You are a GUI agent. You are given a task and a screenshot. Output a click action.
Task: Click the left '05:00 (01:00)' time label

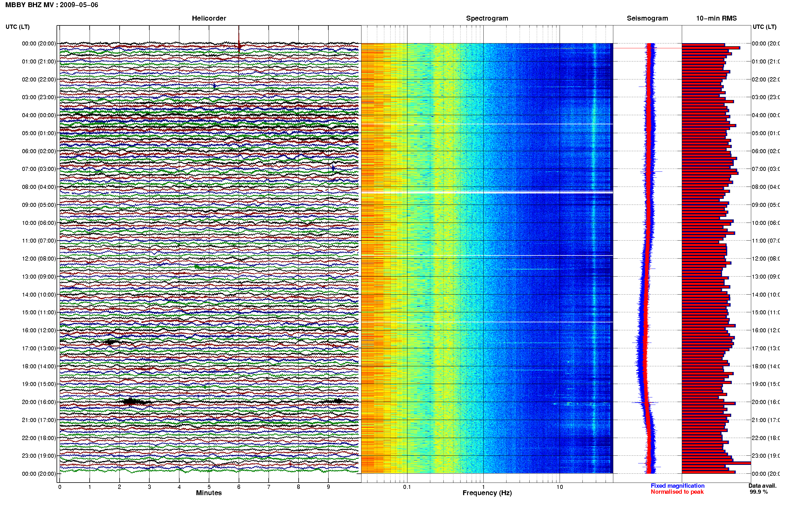(39, 133)
